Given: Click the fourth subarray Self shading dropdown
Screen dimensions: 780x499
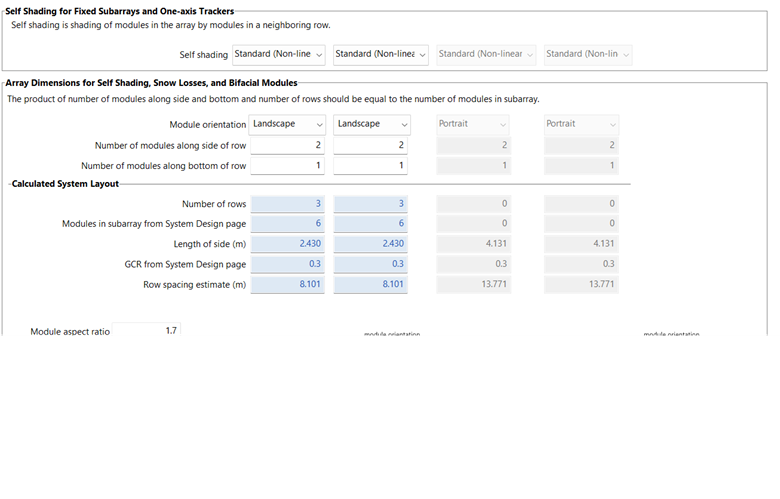Looking at the screenshot, I should pyautogui.click(x=588, y=54).
